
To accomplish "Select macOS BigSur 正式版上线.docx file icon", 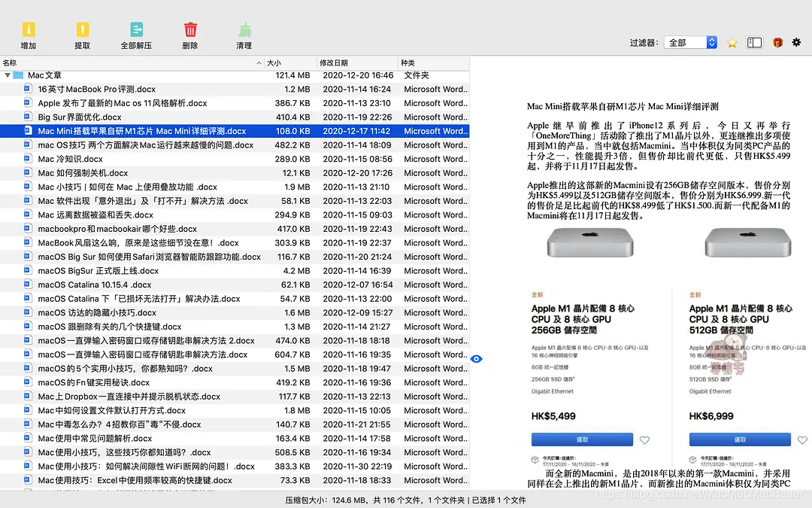I will click(28, 271).
